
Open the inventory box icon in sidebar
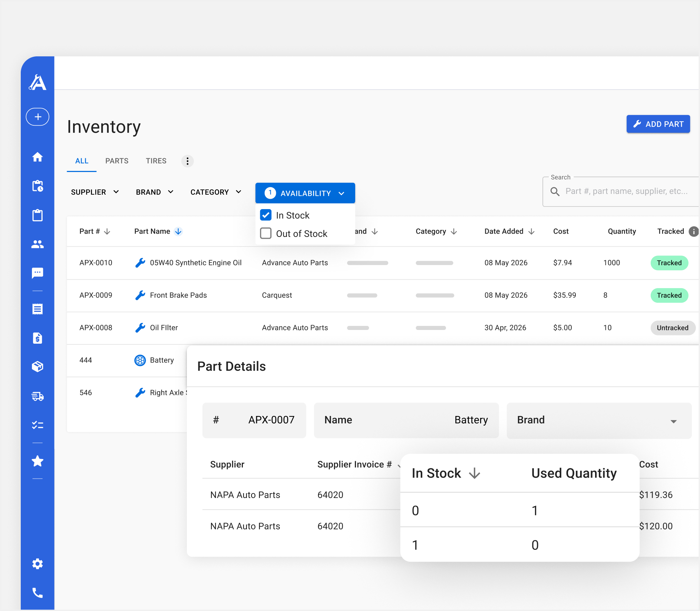point(37,367)
